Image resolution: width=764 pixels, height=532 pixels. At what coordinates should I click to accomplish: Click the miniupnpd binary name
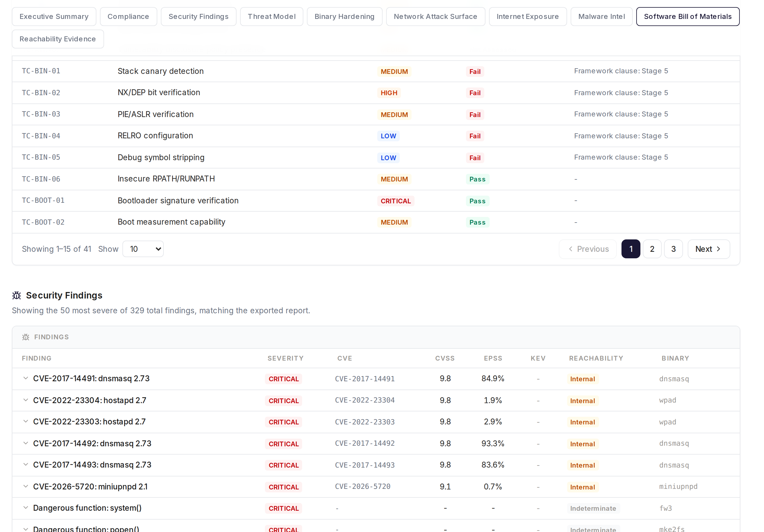click(x=678, y=486)
